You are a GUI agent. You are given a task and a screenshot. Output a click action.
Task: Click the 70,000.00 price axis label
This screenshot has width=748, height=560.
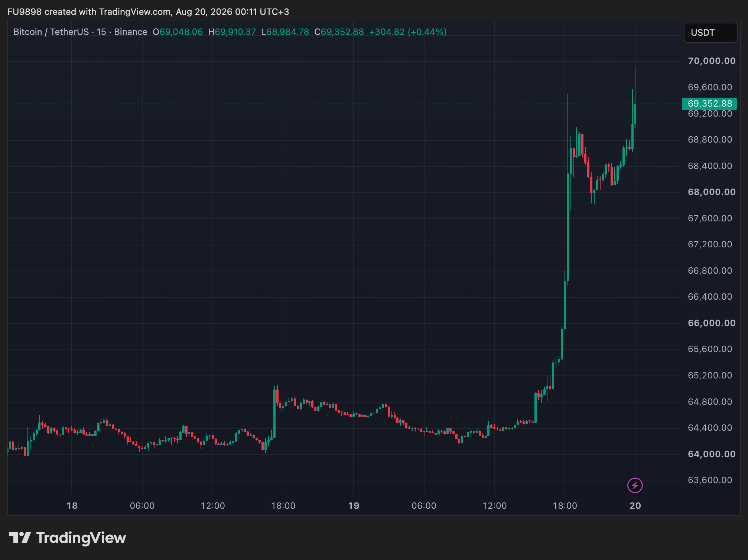click(x=712, y=61)
